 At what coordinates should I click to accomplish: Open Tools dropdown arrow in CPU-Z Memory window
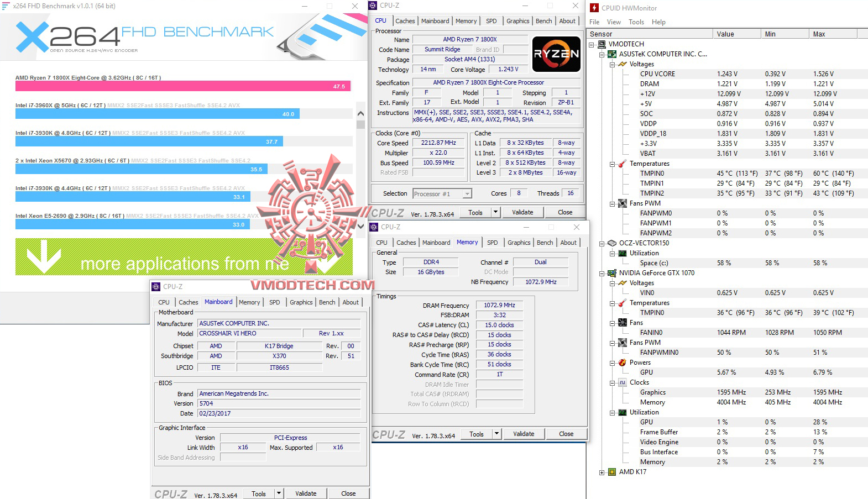(496, 434)
